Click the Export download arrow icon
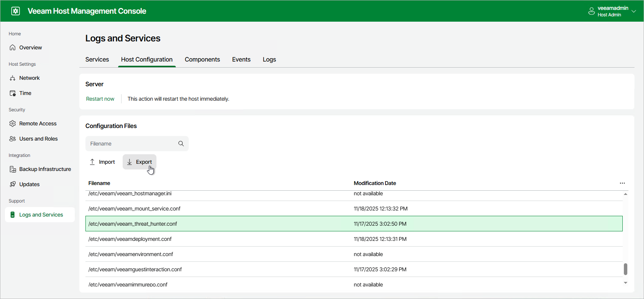The height and width of the screenshot is (299, 644). tap(129, 162)
